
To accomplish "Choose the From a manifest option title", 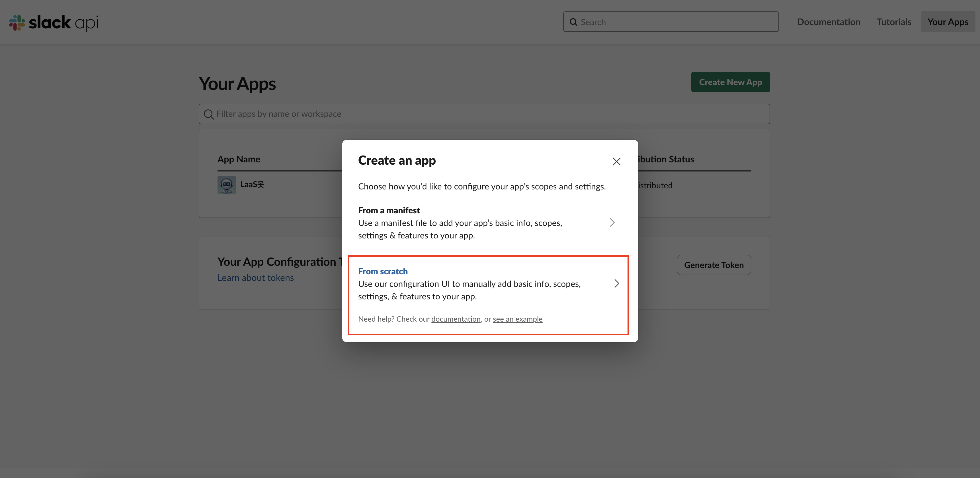I will coord(389,211).
